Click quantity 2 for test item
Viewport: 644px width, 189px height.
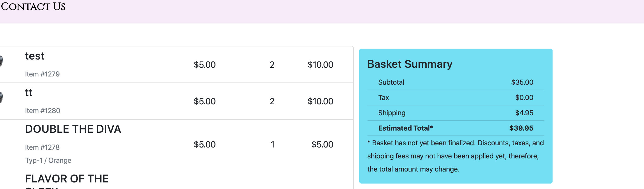[272, 65]
